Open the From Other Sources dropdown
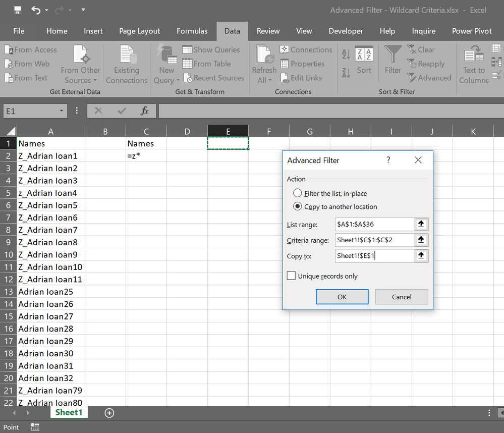Image resolution: width=504 pixels, height=433 pixels. click(80, 75)
